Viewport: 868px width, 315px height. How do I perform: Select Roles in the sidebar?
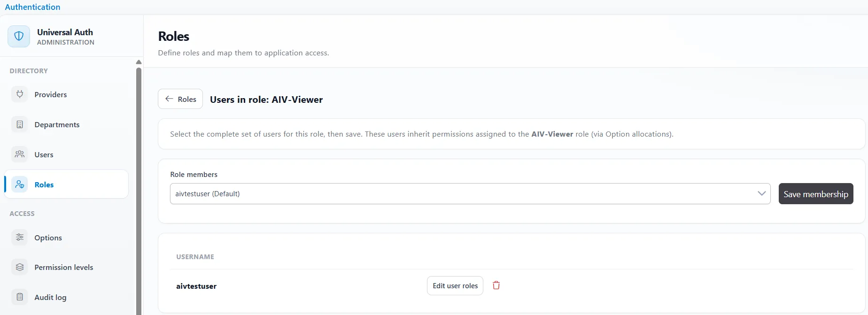tap(66, 184)
